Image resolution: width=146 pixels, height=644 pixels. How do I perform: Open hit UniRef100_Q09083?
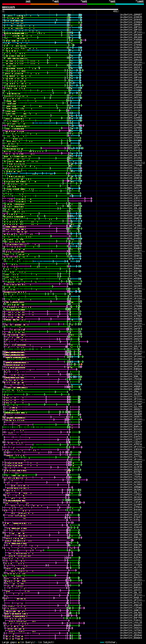(131, 20)
